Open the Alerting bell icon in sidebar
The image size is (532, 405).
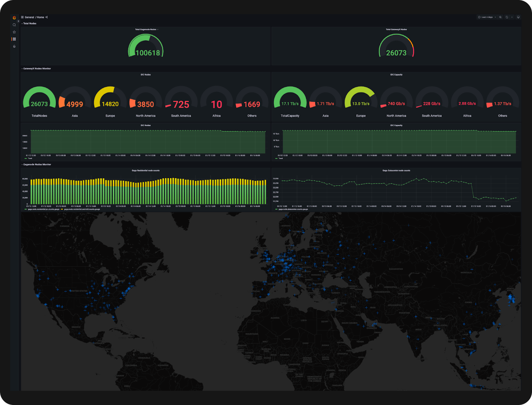click(x=14, y=47)
